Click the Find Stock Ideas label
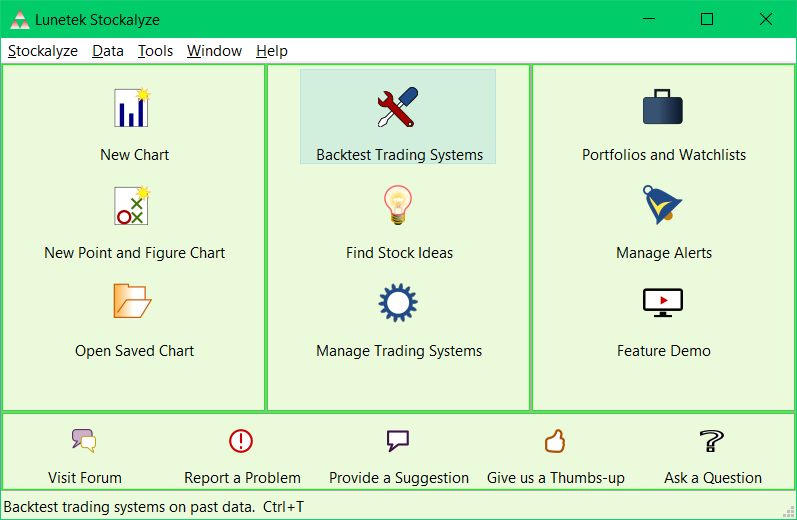Viewport: 797px width, 520px height. tap(399, 253)
